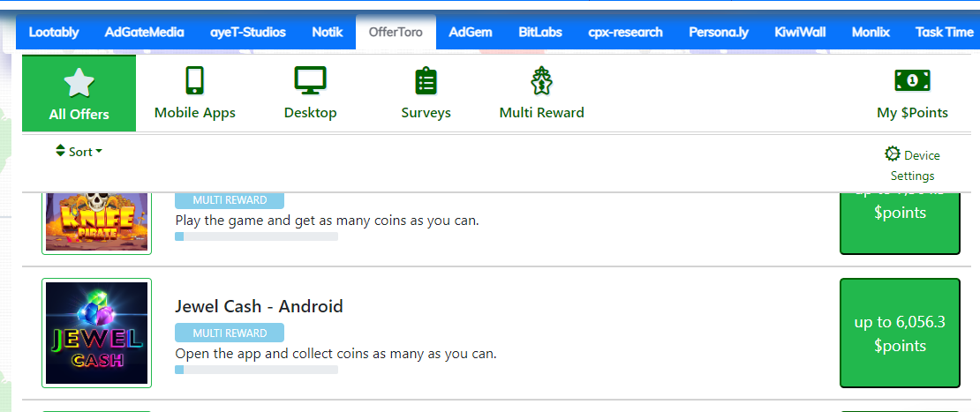This screenshot has height=412, width=980.
Task: Open Device Settings gear icon
Action: click(x=892, y=154)
